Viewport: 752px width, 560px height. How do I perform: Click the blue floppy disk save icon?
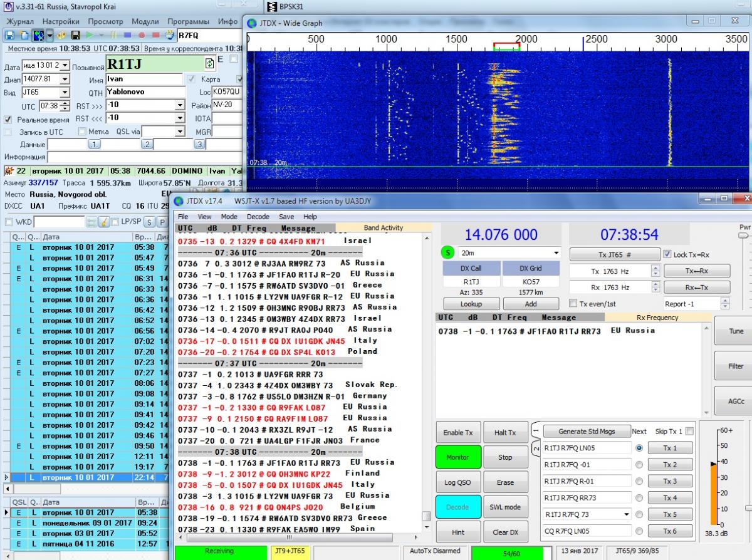click(x=10, y=35)
